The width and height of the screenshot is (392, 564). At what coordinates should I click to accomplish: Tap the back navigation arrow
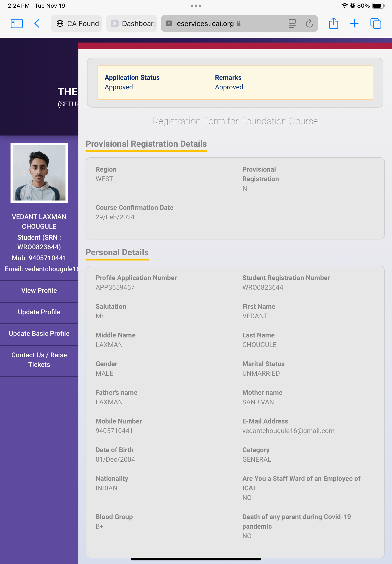[x=37, y=24]
